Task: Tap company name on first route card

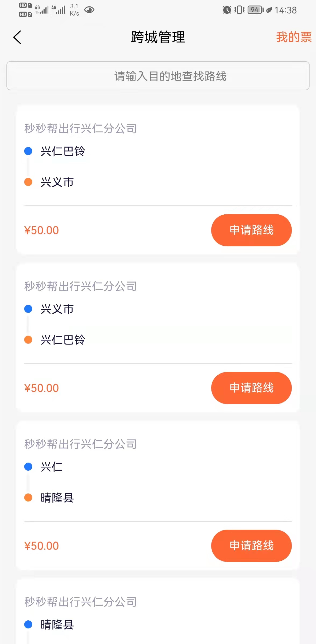Action: (x=80, y=129)
